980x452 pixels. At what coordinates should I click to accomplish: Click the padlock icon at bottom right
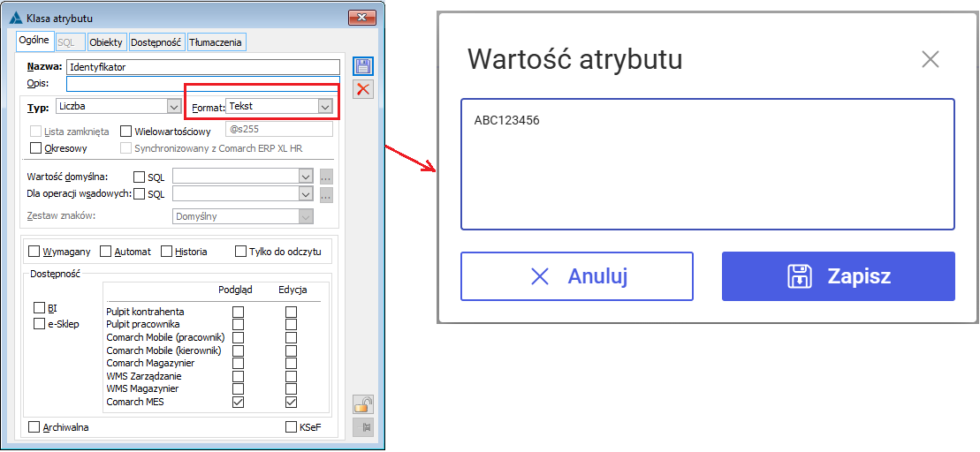point(363,404)
